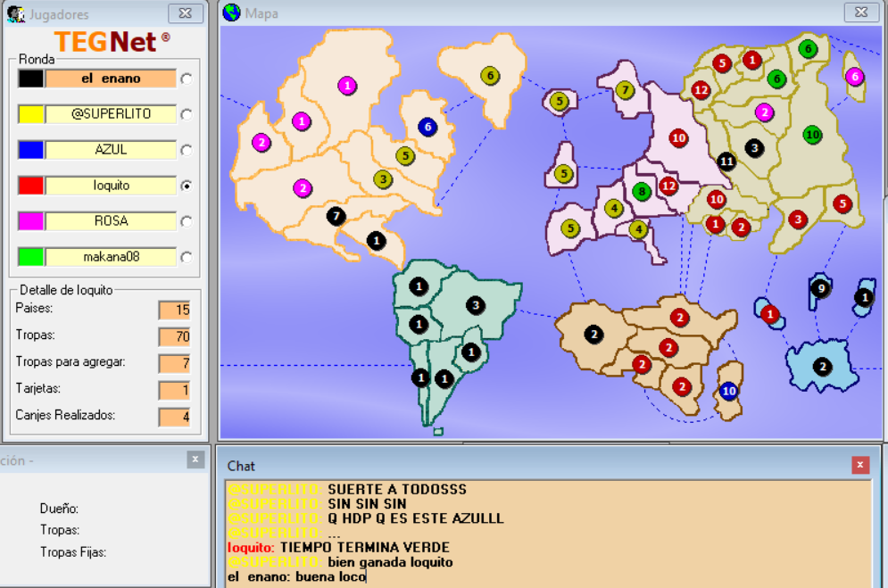
Task: Click the loquito player name field
Action: (111, 186)
